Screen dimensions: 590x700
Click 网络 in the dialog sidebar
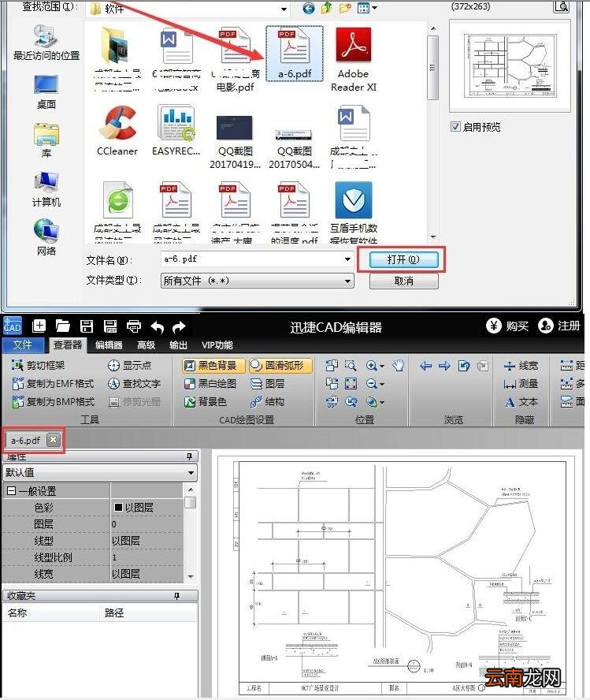pos(46,238)
